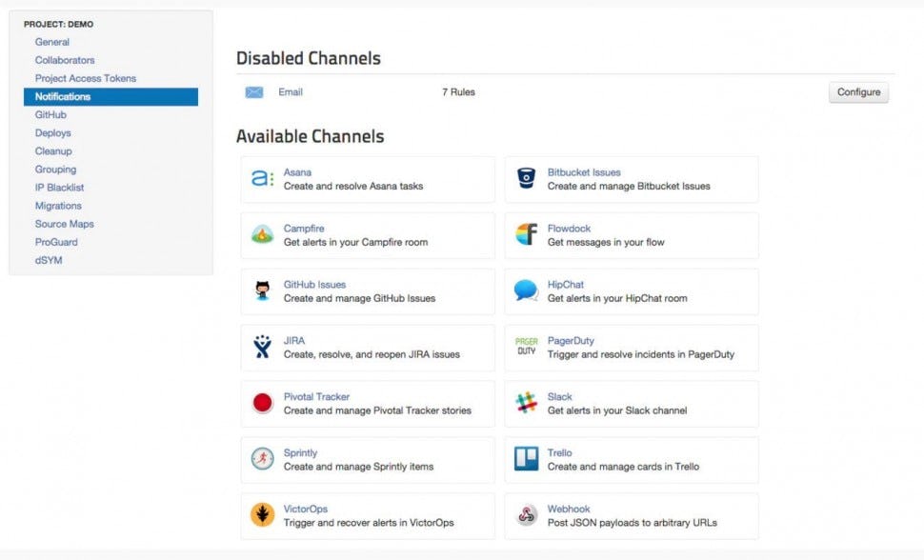Select the Trello channel link
This screenshot has width=924, height=560.
(x=559, y=452)
